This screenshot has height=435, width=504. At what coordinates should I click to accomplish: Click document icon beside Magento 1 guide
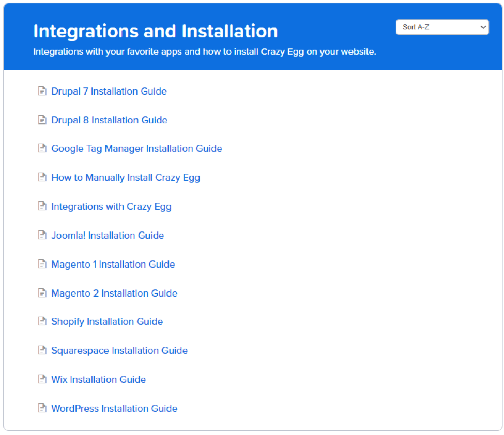(x=42, y=264)
